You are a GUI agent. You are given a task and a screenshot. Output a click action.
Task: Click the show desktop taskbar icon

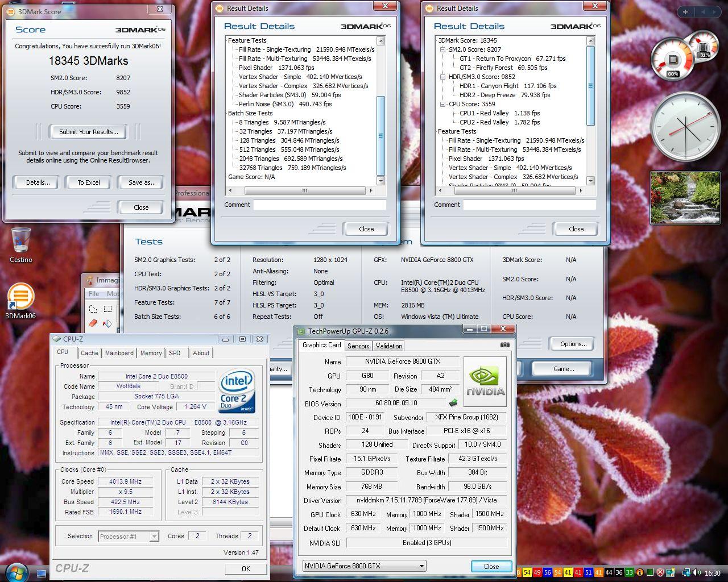(x=42, y=573)
